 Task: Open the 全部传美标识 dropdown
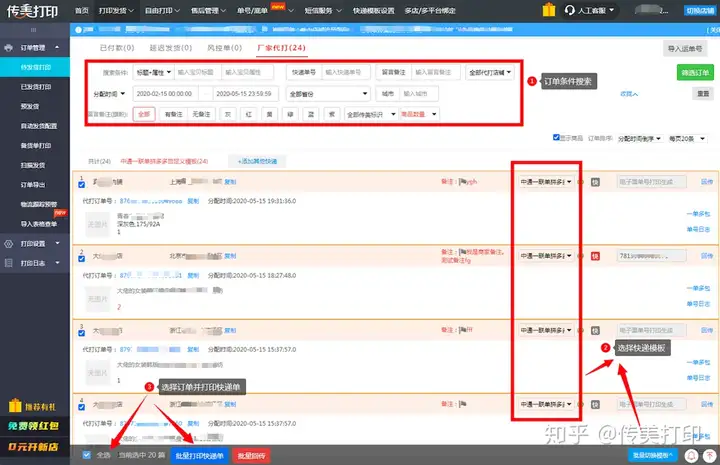pos(371,114)
